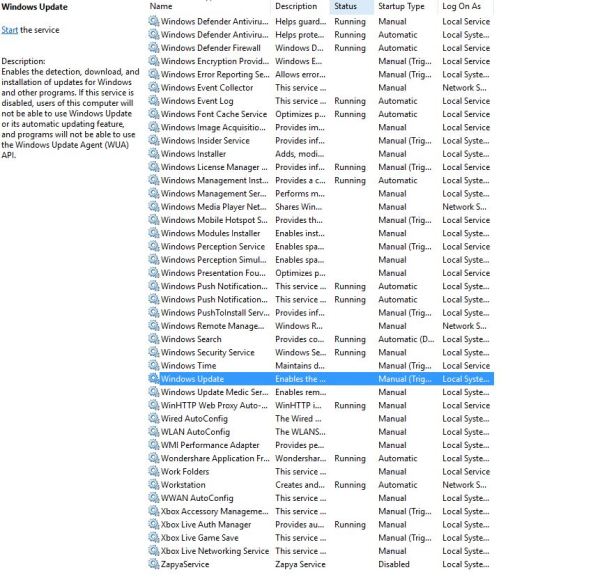Select the Windows Security Service row
The image size is (616, 579).
207,352
